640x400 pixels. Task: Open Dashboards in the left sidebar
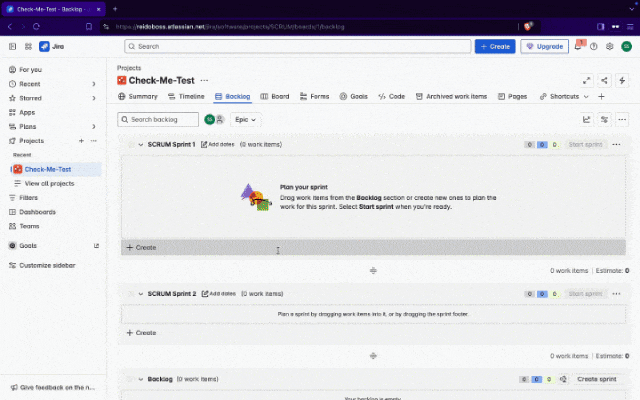(38, 212)
